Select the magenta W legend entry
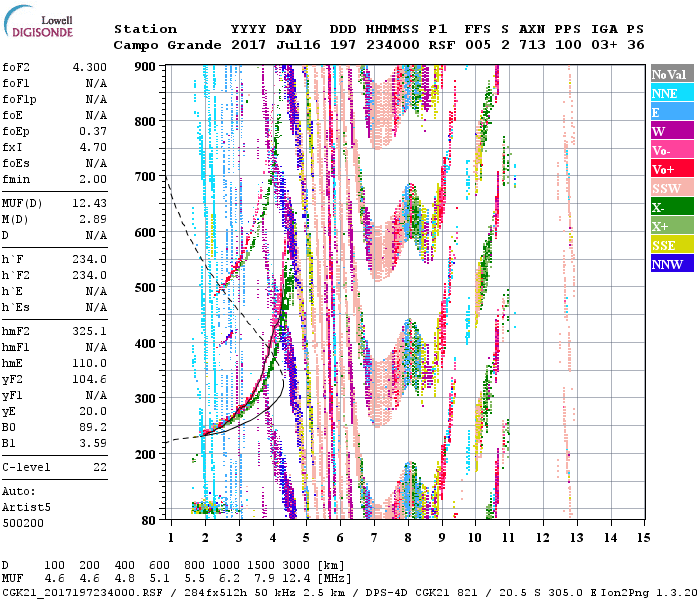This screenshot has width=700, height=600. pos(671,131)
